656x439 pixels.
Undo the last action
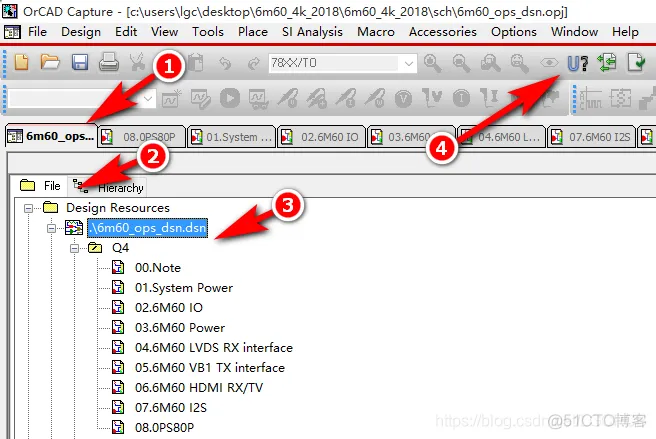225,64
